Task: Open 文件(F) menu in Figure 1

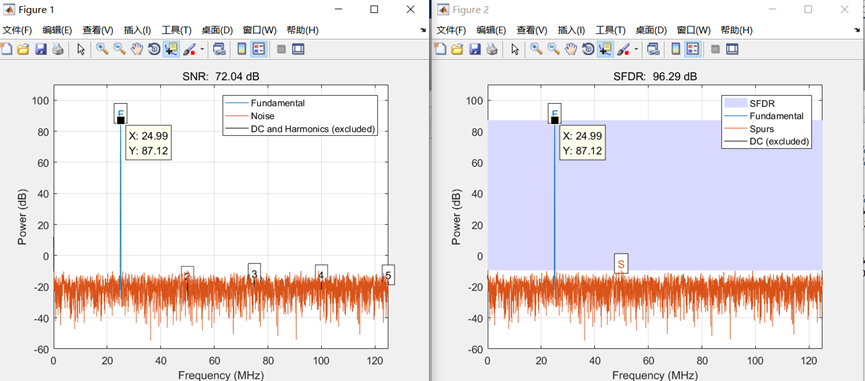Action: pos(18,30)
